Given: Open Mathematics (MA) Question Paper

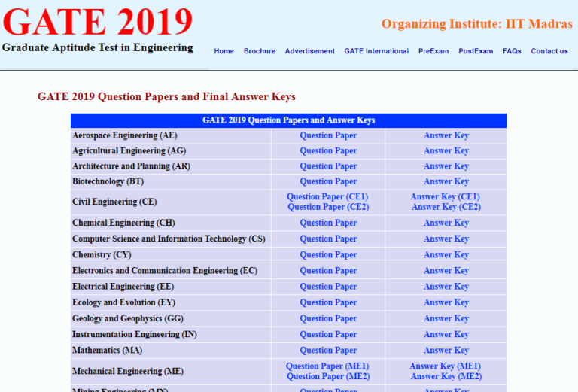Looking at the screenshot, I should (x=328, y=351).
